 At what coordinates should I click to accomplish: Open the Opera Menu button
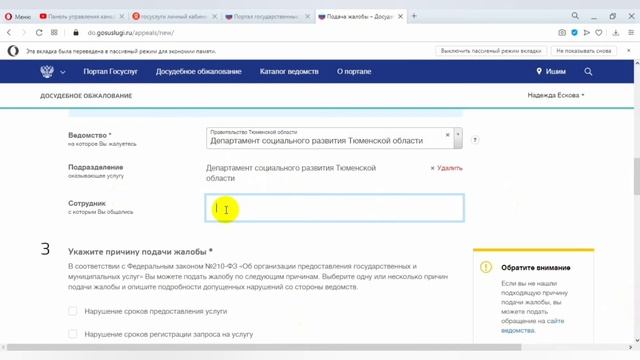pos(18,17)
